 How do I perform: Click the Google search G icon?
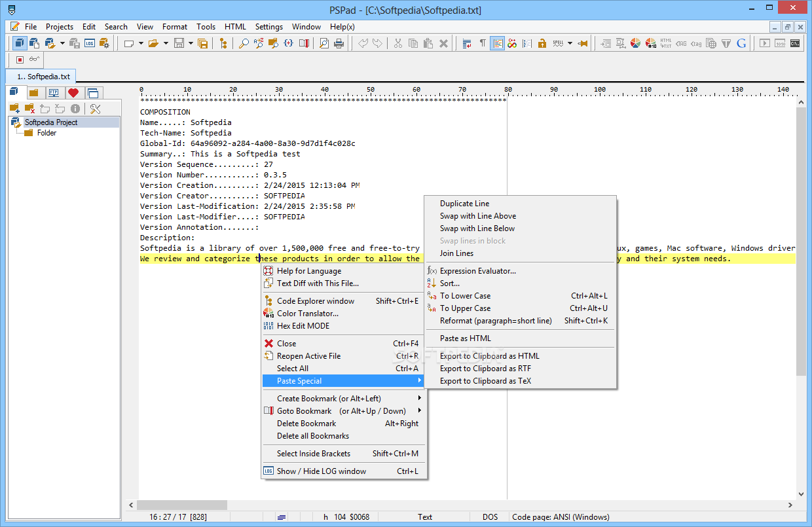[741, 43]
